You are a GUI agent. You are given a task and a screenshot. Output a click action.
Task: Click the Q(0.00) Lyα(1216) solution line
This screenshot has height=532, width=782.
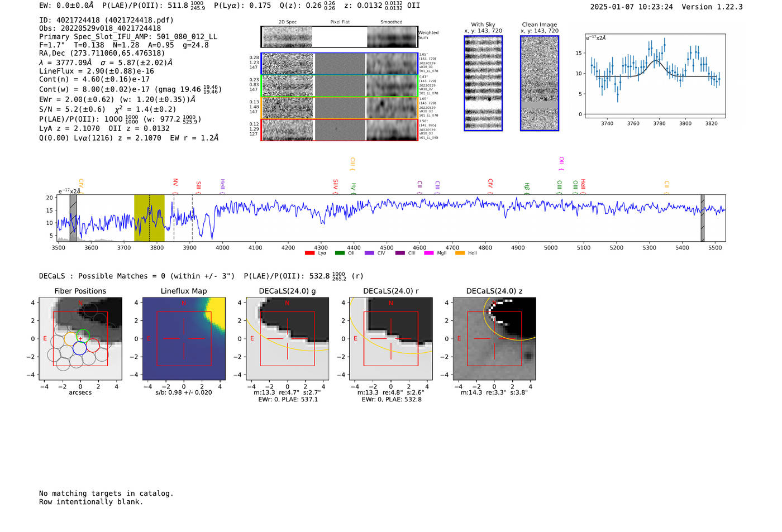click(129, 138)
